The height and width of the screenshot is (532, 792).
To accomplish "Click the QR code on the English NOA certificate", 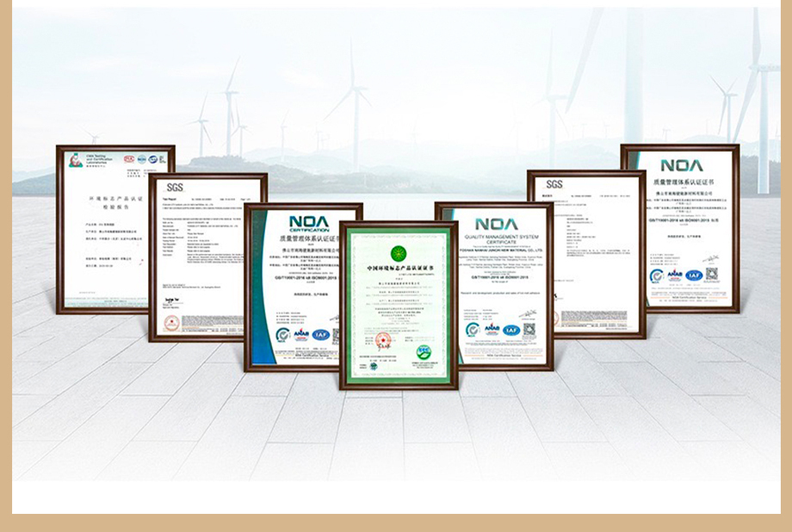I will [x=529, y=329].
